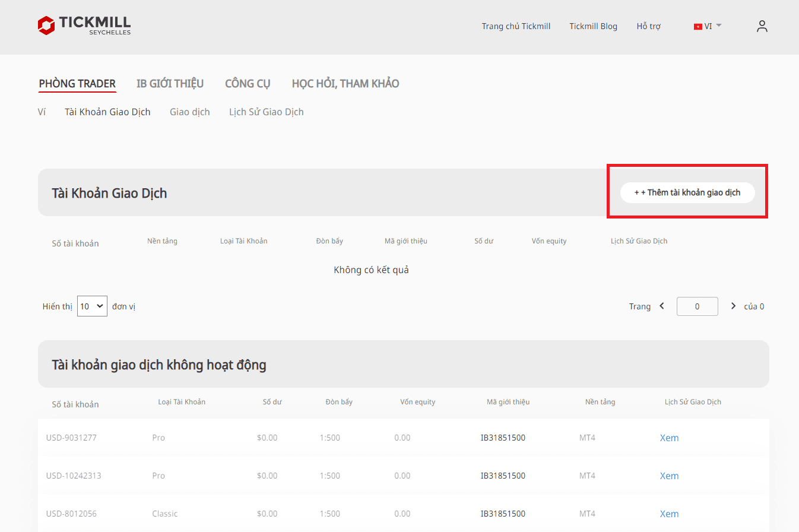The image size is (799, 532).
Task: Click the Số dư header in active accounts table
Action: pos(484,241)
